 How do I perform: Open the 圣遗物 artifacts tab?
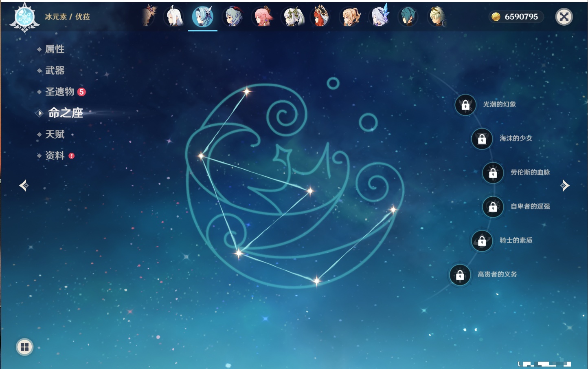[59, 92]
